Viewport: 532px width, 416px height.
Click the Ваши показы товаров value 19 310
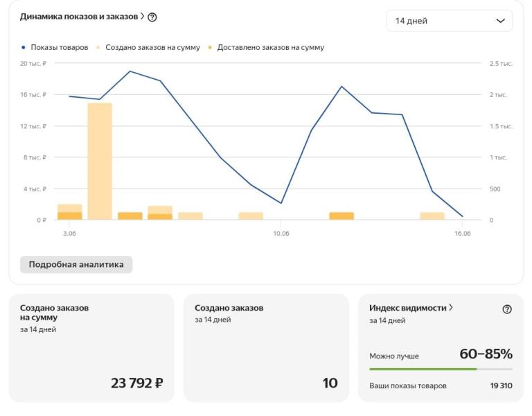pyautogui.click(x=502, y=386)
